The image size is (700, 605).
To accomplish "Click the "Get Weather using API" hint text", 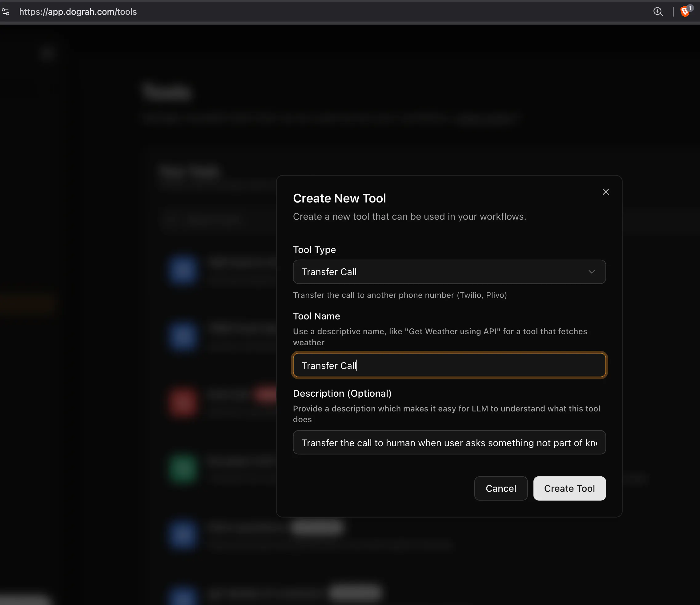I will [440, 337].
